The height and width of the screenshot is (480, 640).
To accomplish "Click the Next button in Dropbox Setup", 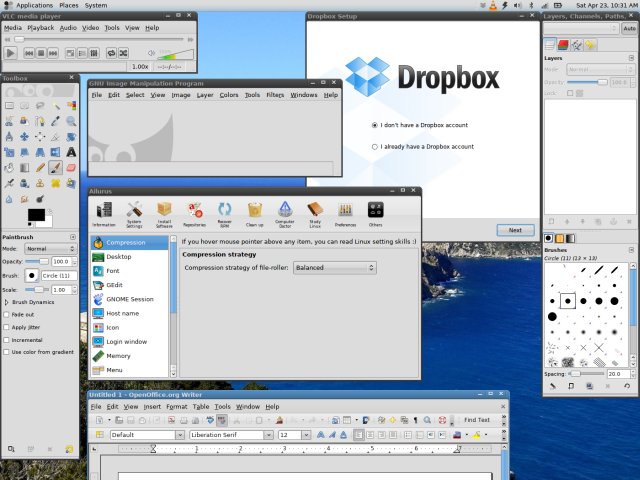I will click(515, 230).
